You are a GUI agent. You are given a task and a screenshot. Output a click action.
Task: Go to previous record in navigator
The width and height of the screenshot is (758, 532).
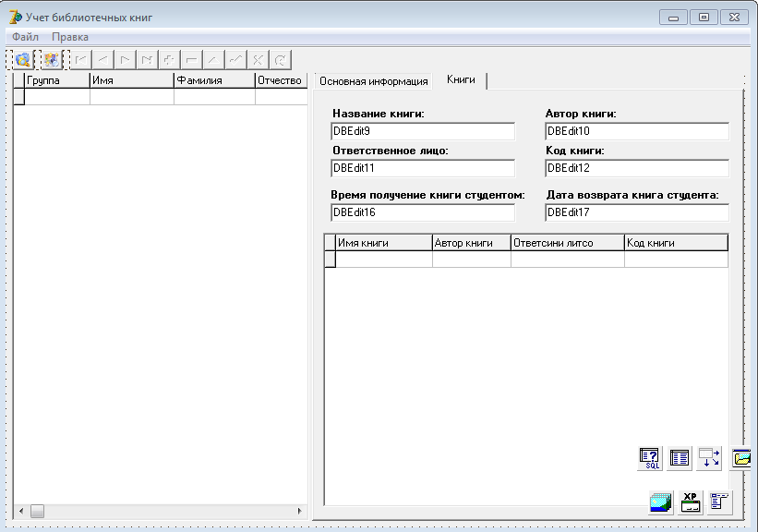[x=103, y=60]
